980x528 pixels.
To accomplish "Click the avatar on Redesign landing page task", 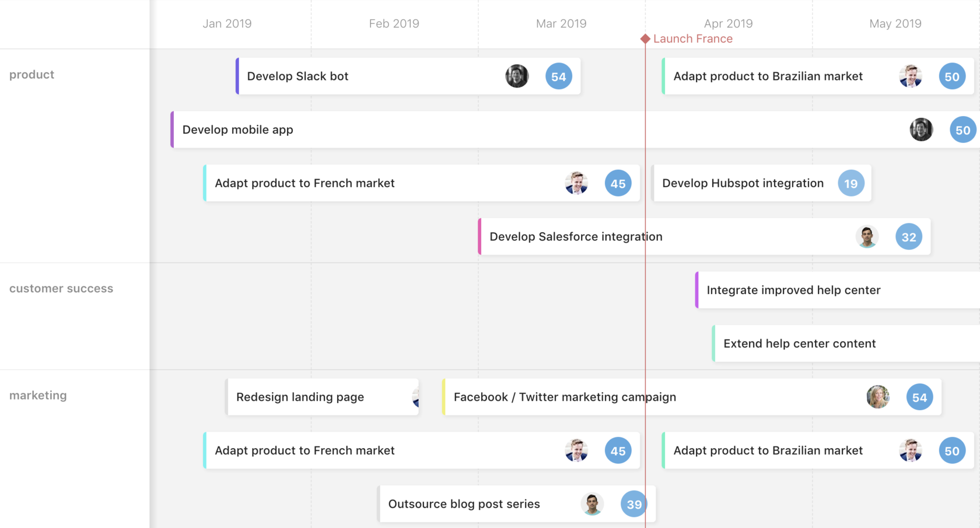I will pos(415,397).
